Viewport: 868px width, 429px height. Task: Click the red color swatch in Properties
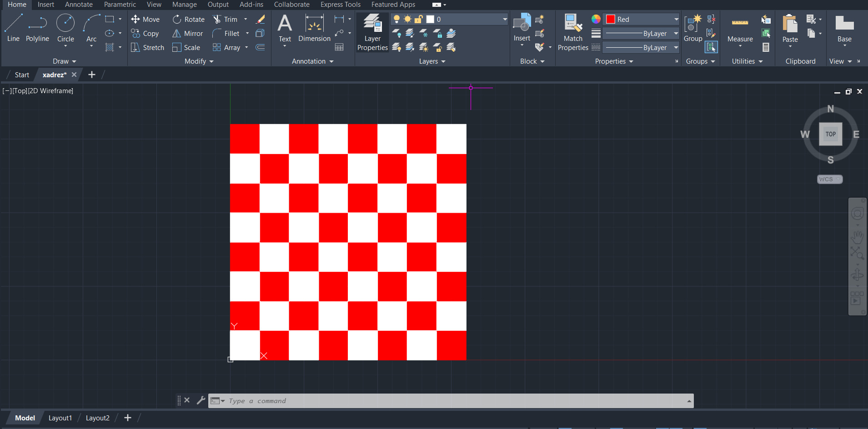tap(611, 19)
